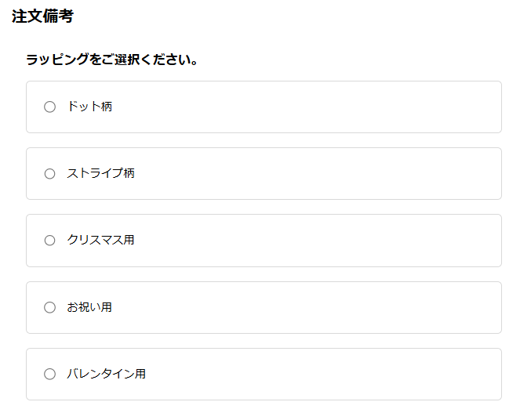The height and width of the screenshot is (420, 531).
Task: Pick the お祝い用 radio button
Action: click(x=49, y=307)
